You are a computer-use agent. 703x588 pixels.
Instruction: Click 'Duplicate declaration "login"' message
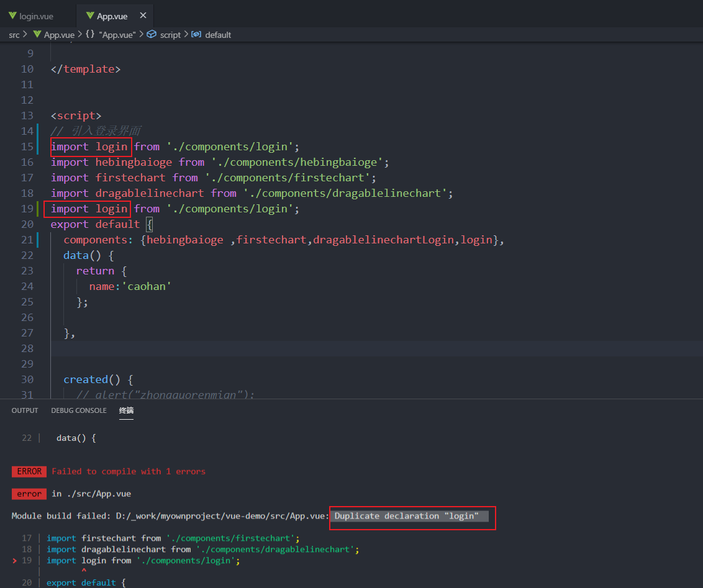(x=407, y=517)
